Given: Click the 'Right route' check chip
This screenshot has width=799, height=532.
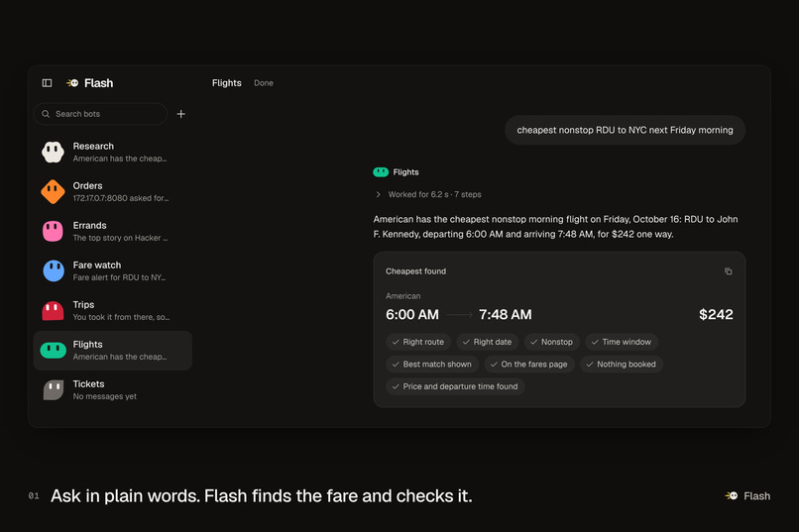Looking at the screenshot, I should 418,342.
